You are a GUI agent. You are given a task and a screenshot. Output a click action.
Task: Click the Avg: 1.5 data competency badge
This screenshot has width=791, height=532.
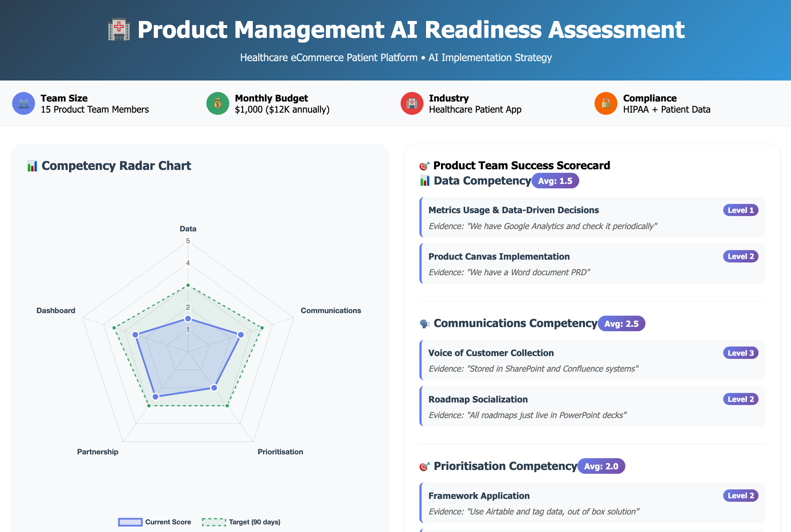tap(555, 181)
